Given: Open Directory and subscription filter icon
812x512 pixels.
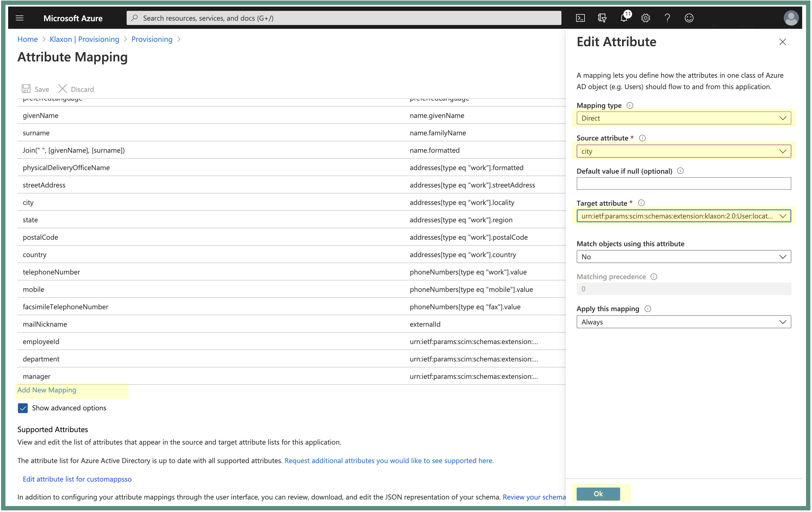Looking at the screenshot, I should 602,18.
